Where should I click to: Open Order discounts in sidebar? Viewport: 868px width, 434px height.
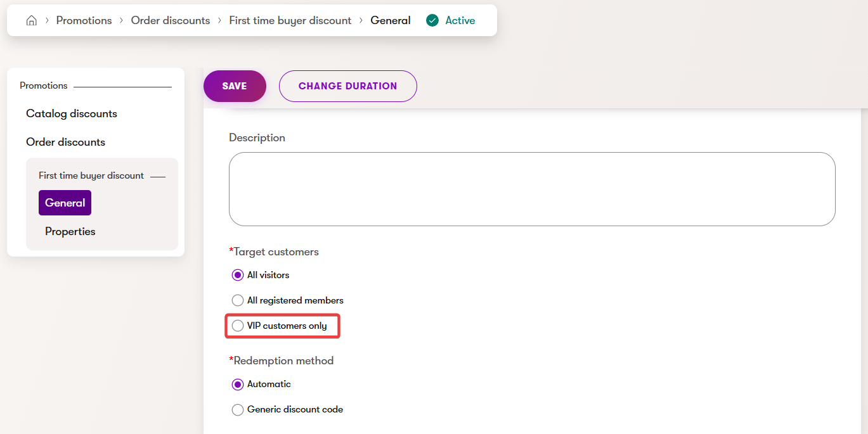coord(66,141)
